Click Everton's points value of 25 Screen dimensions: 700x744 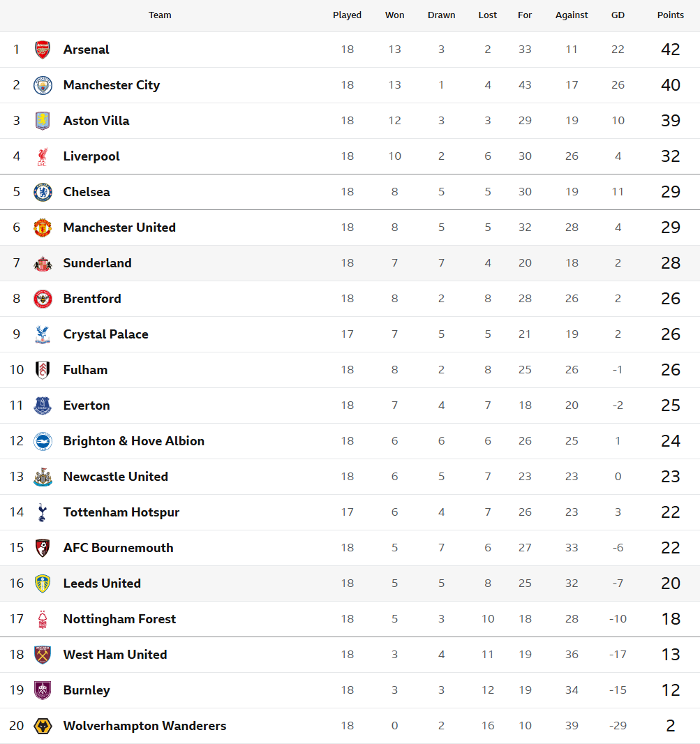click(671, 406)
